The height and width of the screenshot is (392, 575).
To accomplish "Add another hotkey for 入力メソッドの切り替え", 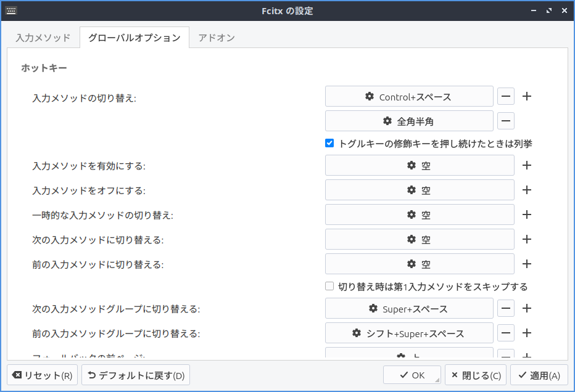I will pos(527,96).
